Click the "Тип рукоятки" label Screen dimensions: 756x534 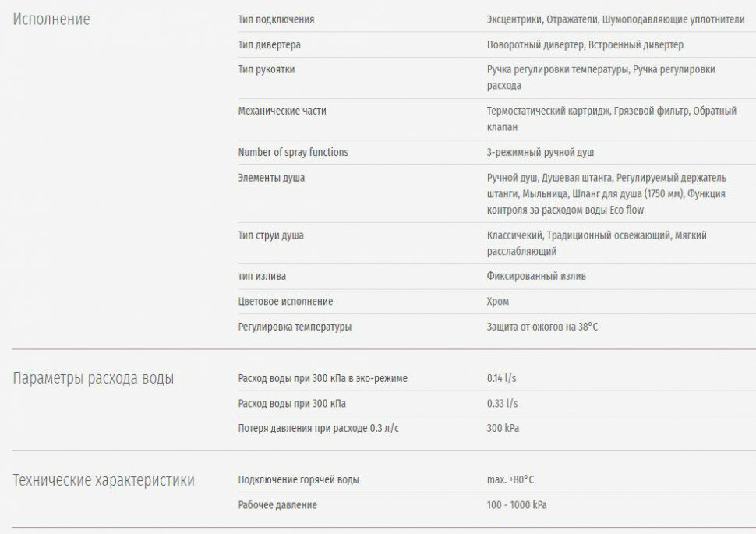(267, 70)
